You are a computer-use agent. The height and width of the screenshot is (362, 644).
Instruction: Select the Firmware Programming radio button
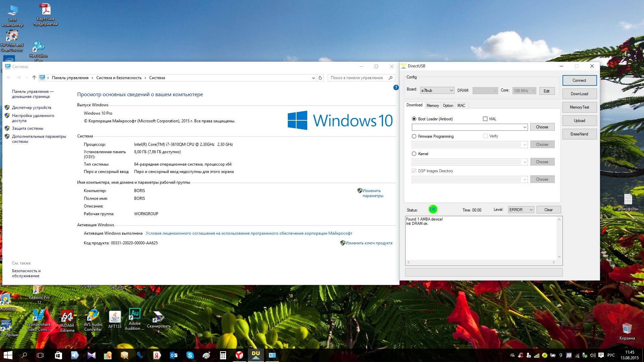click(414, 136)
